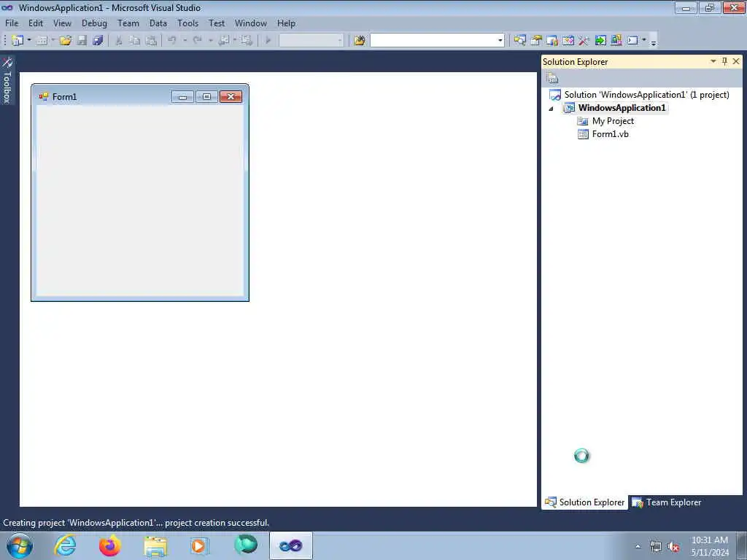Close the Solution Explorer panel
This screenshot has width=747, height=560.
[x=736, y=61]
